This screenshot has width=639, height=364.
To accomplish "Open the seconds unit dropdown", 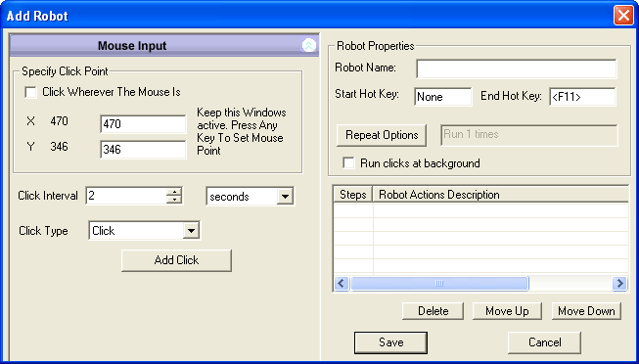I will [x=285, y=197].
